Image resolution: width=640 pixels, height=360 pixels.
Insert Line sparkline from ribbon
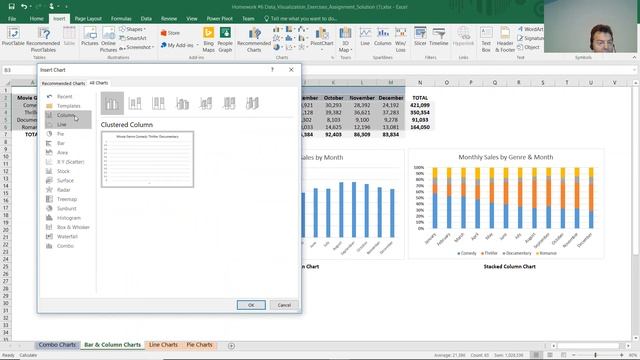(x=365, y=37)
